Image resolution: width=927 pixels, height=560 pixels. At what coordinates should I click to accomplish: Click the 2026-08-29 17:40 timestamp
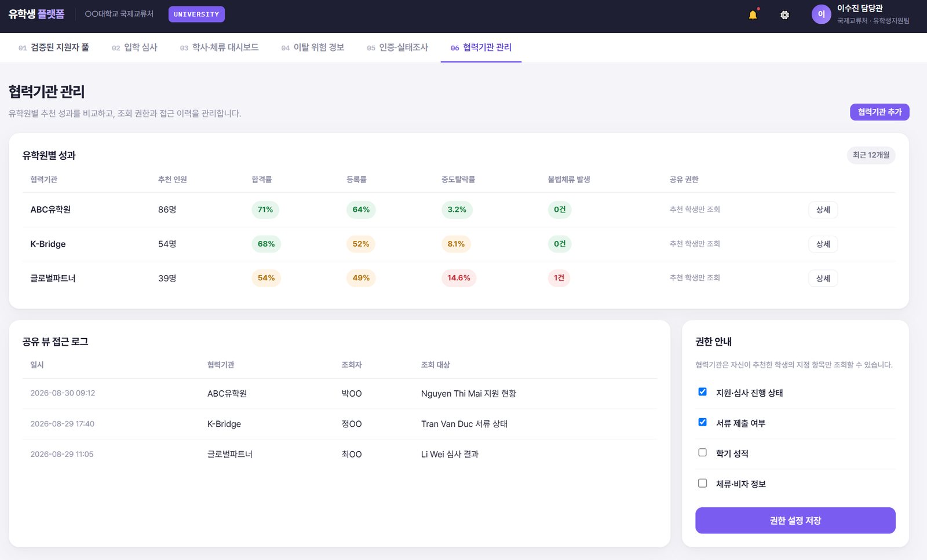click(x=63, y=423)
